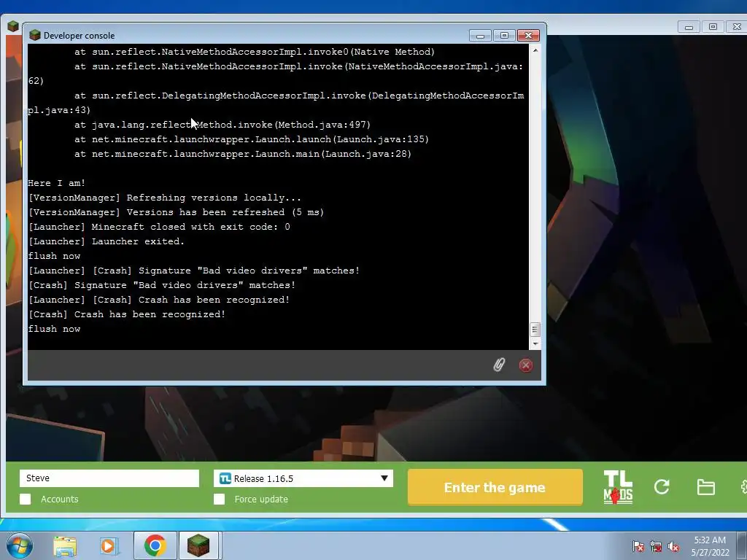Maximize the Developer console window
The image size is (747, 560).
click(504, 36)
